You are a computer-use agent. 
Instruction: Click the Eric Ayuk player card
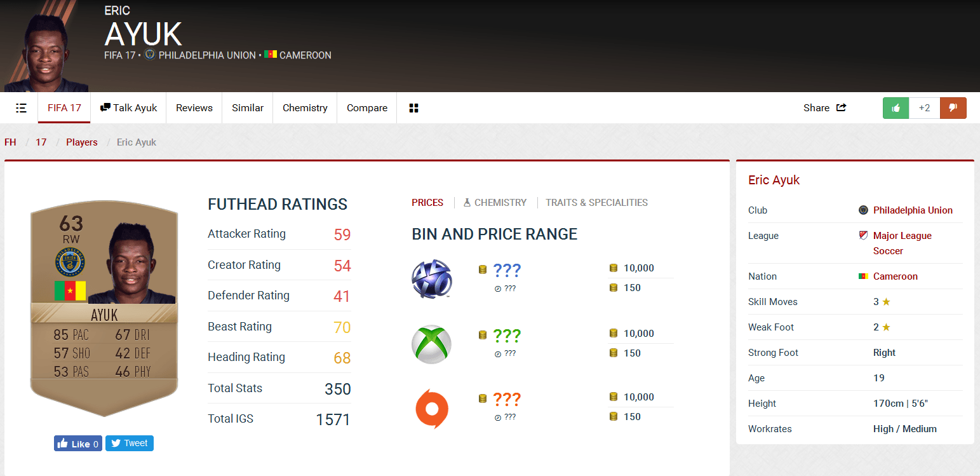click(104, 308)
